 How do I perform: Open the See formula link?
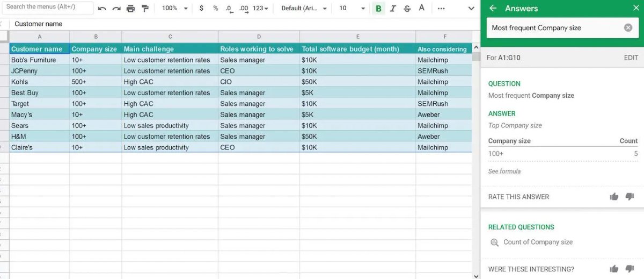pos(504,171)
